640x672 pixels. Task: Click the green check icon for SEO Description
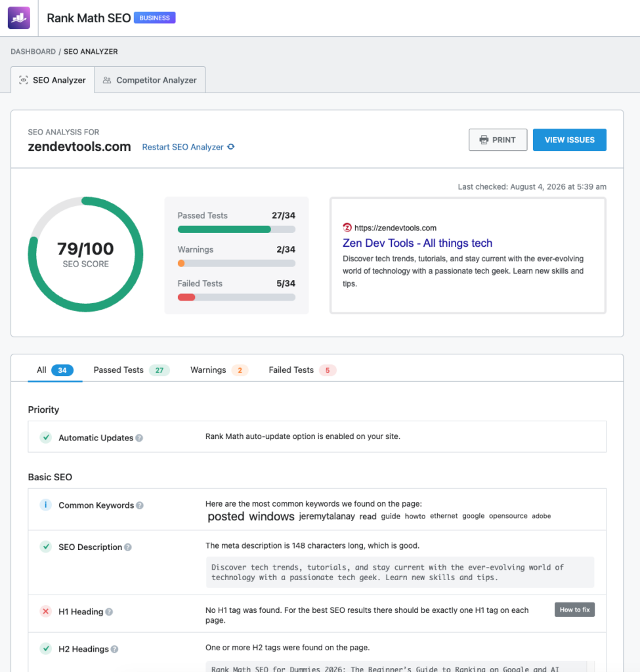click(x=46, y=547)
